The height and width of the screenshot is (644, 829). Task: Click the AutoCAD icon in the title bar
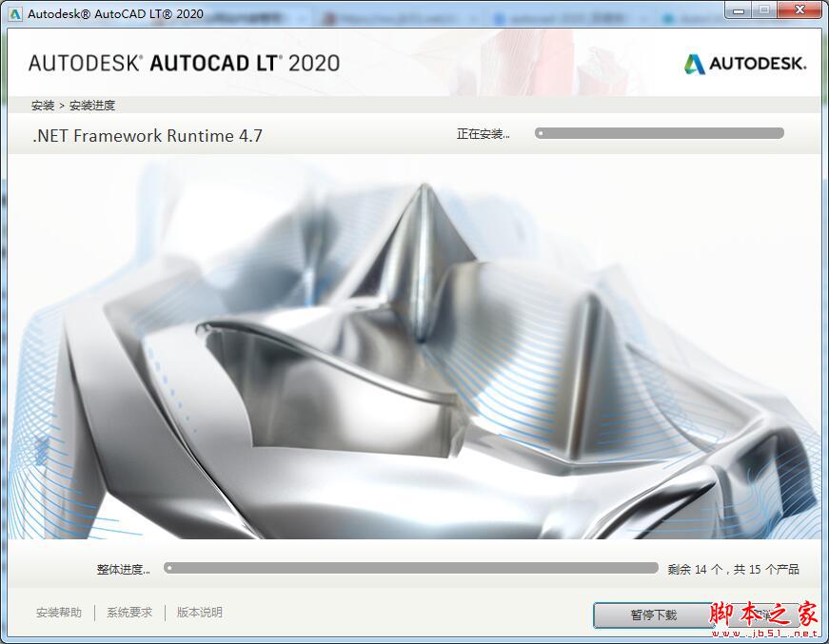click(13, 12)
